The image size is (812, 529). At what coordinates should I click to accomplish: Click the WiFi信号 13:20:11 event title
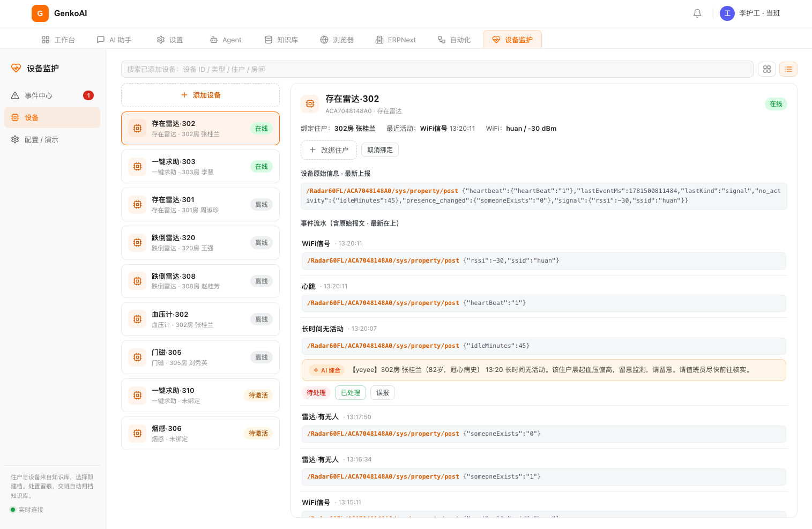[316, 243]
